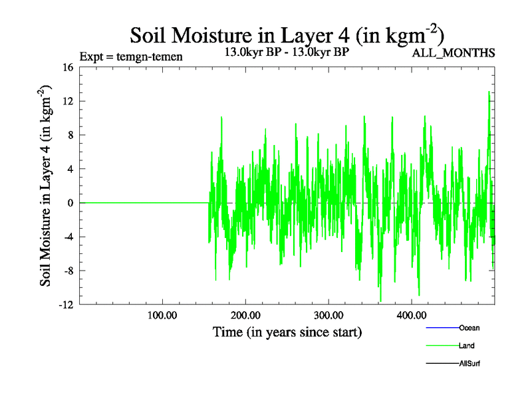Click the blue Ocean legend line
532x399 pixels.
pyautogui.click(x=442, y=328)
